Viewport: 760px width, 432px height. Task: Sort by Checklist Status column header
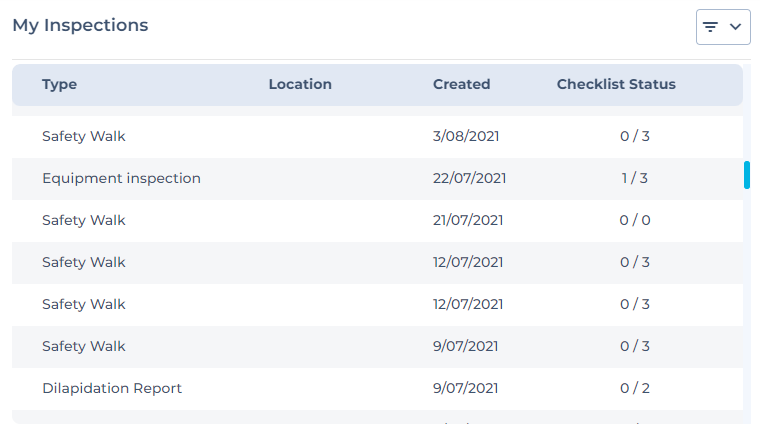(x=616, y=84)
